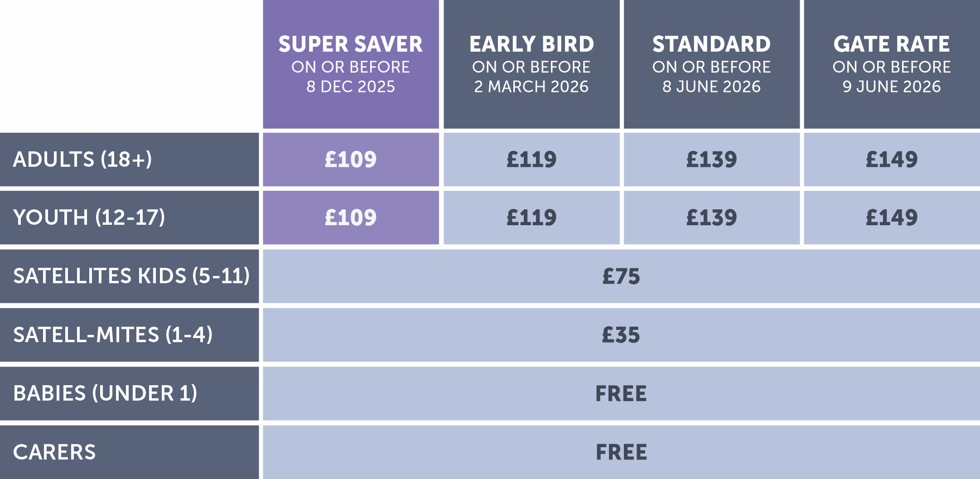
Task: Choose the Adults Early Bird £119 price
Action: click(531, 160)
